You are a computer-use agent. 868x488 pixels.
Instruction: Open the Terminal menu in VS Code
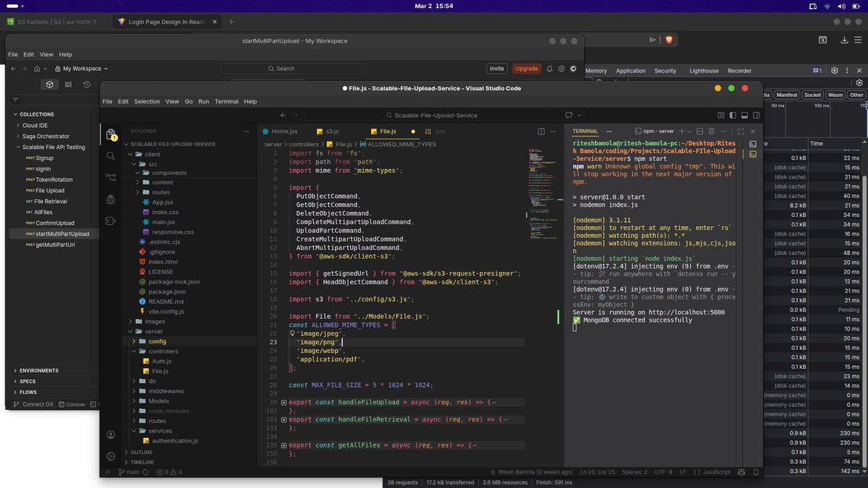(226, 102)
